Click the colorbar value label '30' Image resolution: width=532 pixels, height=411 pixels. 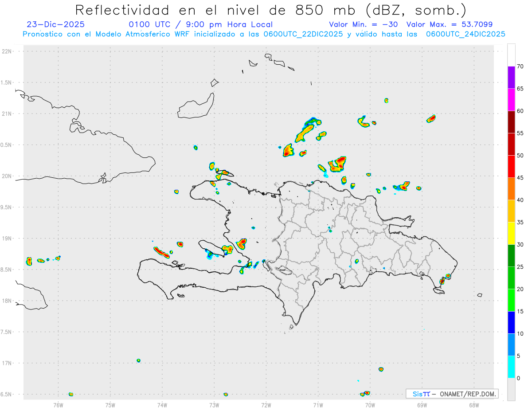[x=520, y=245]
